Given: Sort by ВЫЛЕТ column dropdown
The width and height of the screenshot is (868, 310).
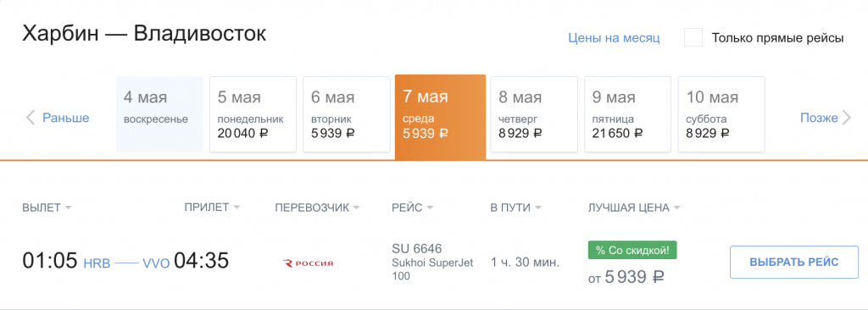Looking at the screenshot, I should pos(47,208).
